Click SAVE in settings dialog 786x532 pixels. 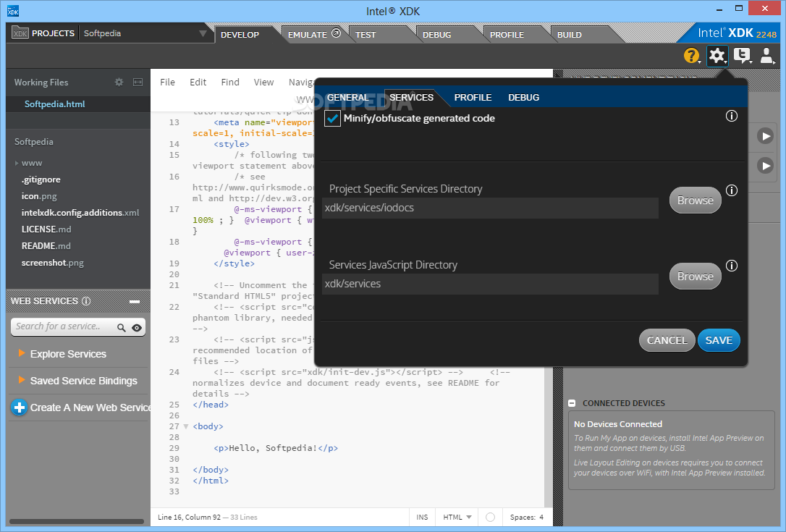coord(718,340)
